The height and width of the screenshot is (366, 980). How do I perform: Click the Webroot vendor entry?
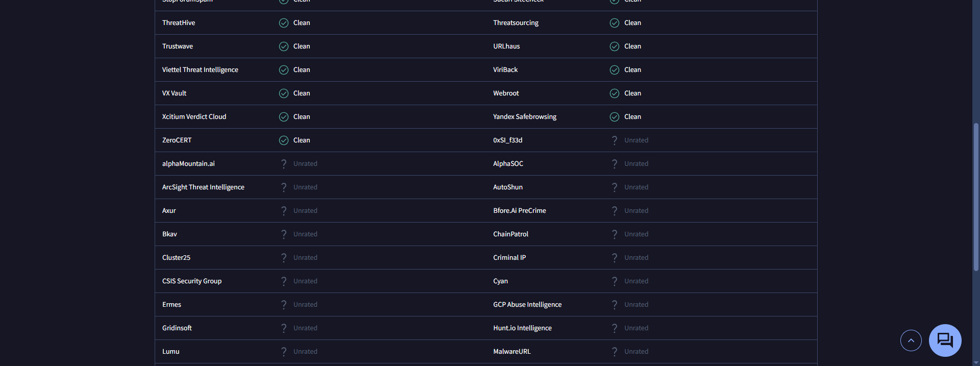coord(506,93)
